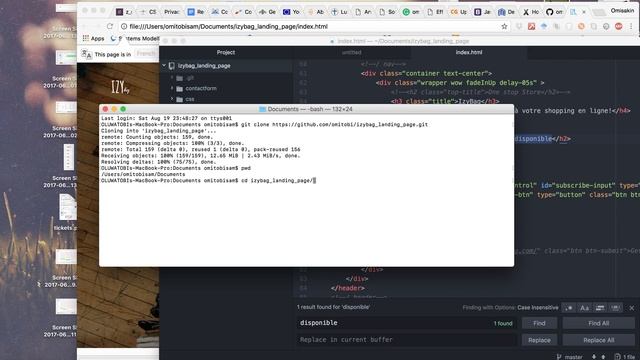Image resolution: width=640 pixels, height=360 pixels.
Task: Close the active Chrome tab
Action: 584,12
